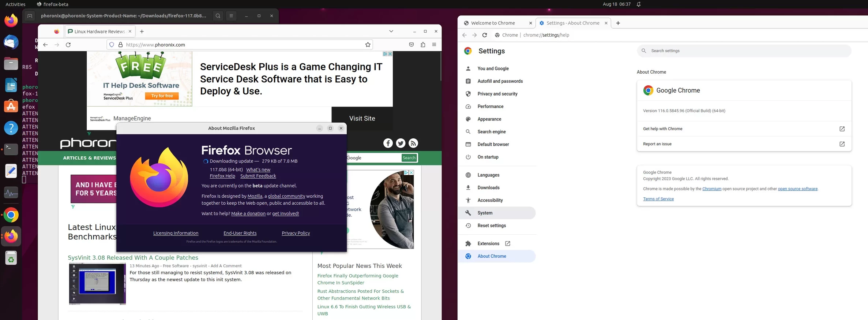Open Report an issue external icon
The height and width of the screenshot is (320, 868).
pos(842,144)
